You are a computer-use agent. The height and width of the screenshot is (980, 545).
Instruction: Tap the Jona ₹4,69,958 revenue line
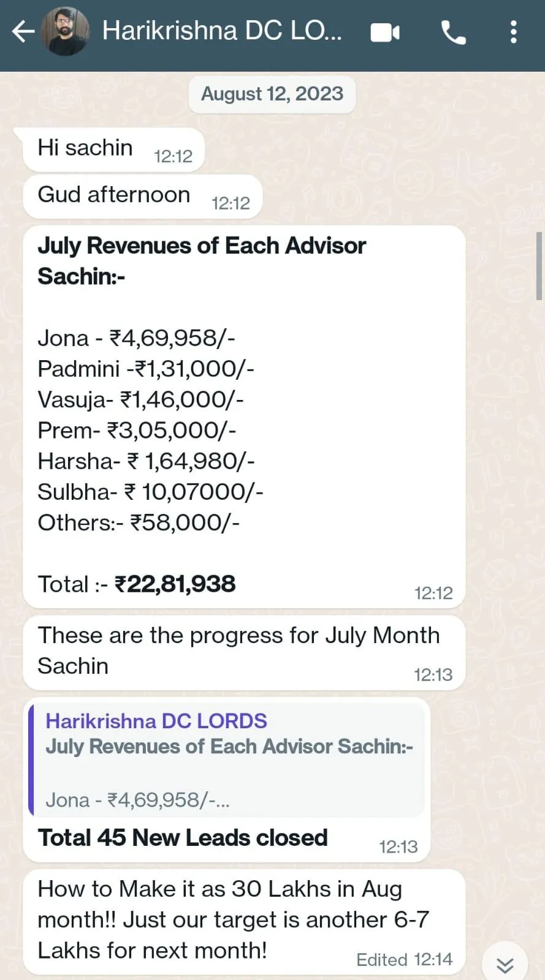[136, 338]
